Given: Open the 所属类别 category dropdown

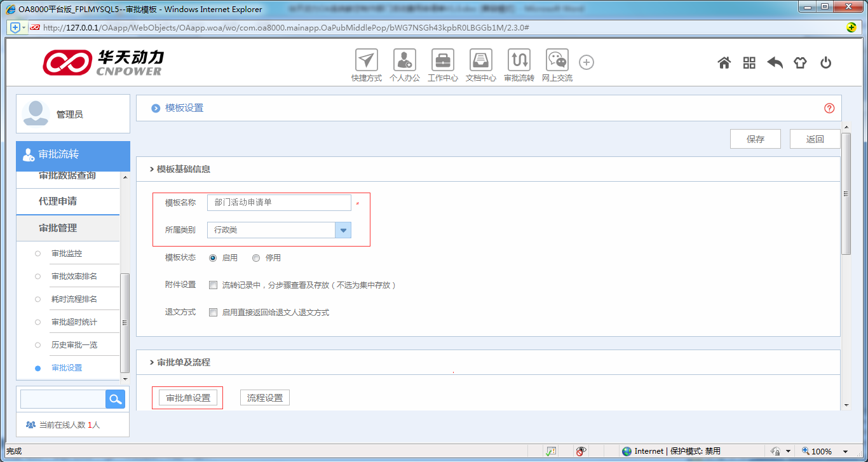Looking at the screenshot, I should pyautogui.click(x=342, y=229).
